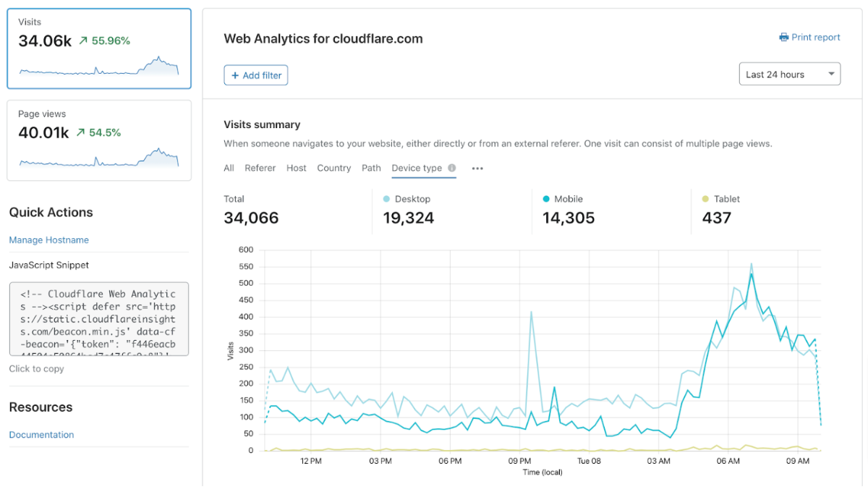Click the JavaScript Snippet label
Viewport: 868px width, 492px height.
49,266
